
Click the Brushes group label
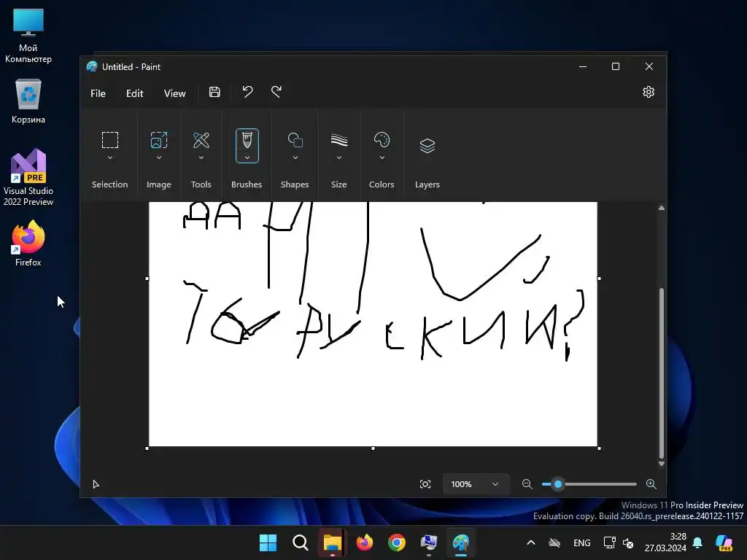[247, 184]
